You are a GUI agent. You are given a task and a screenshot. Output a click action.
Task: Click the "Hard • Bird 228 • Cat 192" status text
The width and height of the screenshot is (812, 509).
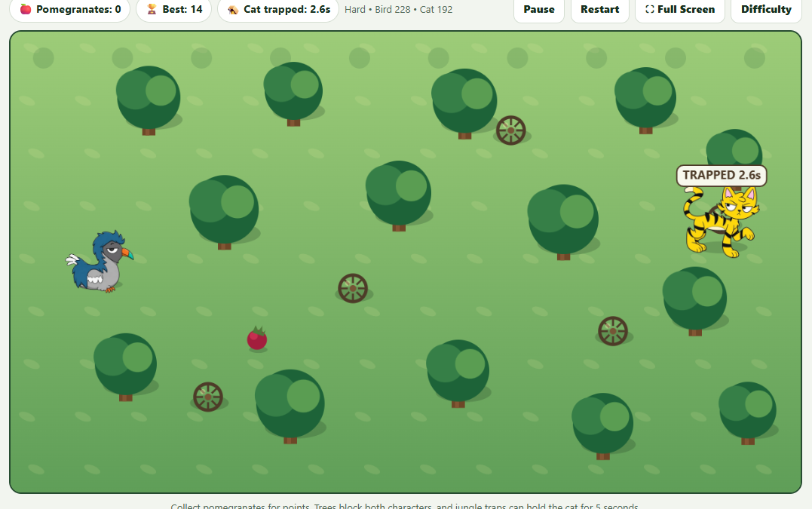[x=398, y=9]
